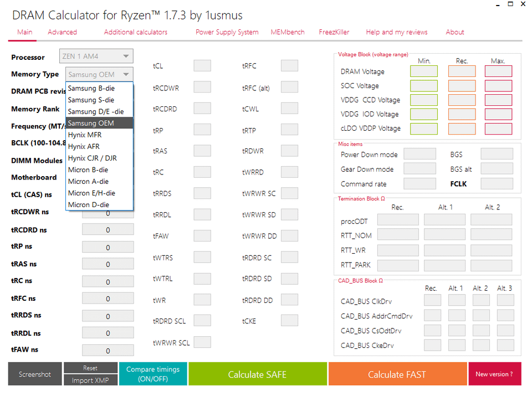532x396 pixels.
Task: Choose Micron A-die memory type
Action: click(99, 182)
